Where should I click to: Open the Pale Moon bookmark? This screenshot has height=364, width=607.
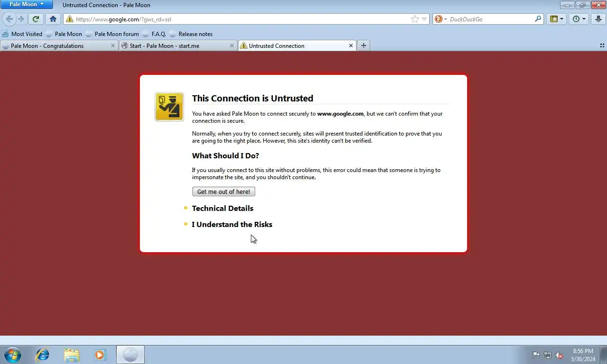tap(64, 34)
